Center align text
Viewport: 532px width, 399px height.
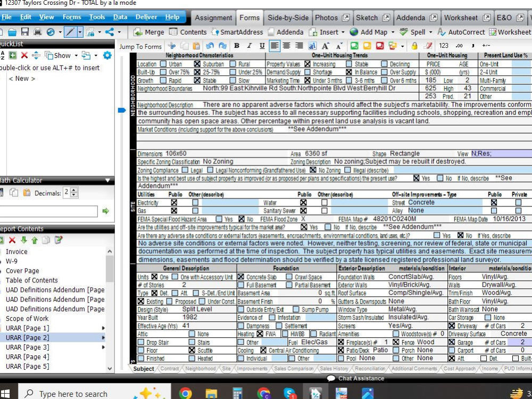(287, 46)
